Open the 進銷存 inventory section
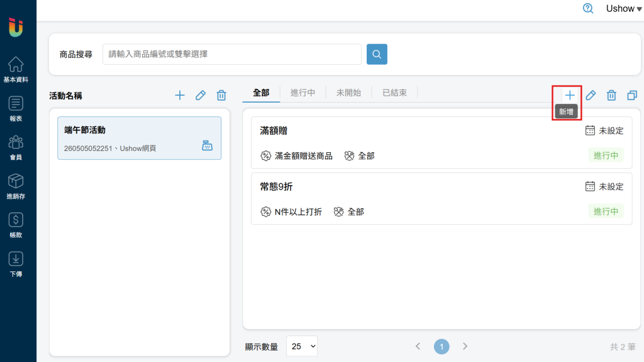Screen dimensions: 644x362 tap(16, 186)
